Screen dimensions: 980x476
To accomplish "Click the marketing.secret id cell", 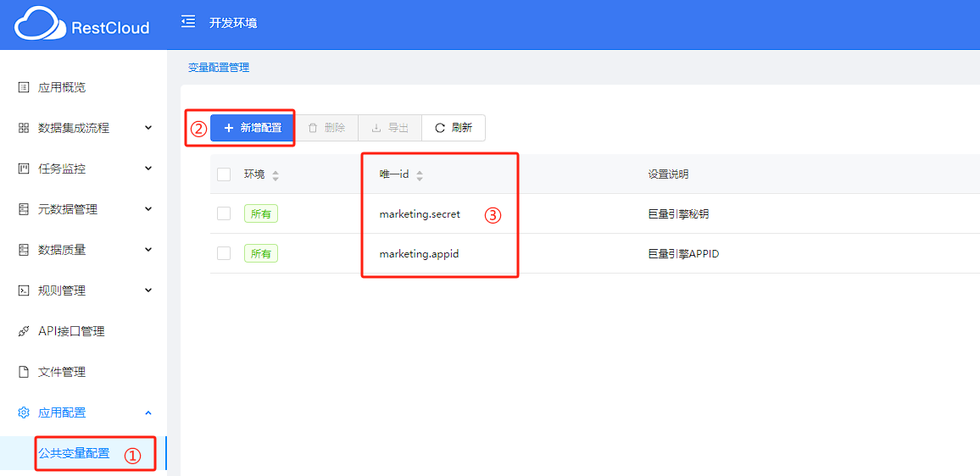I will 420,214.
